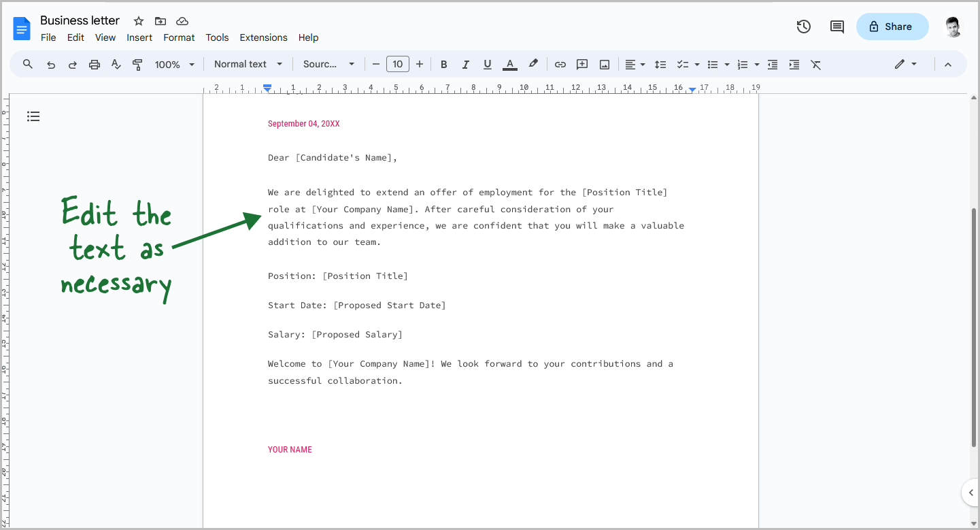Viewport: 980px width, 530px height.
Task: Expand the Normal text style dropdown
Action: point(248,64)
